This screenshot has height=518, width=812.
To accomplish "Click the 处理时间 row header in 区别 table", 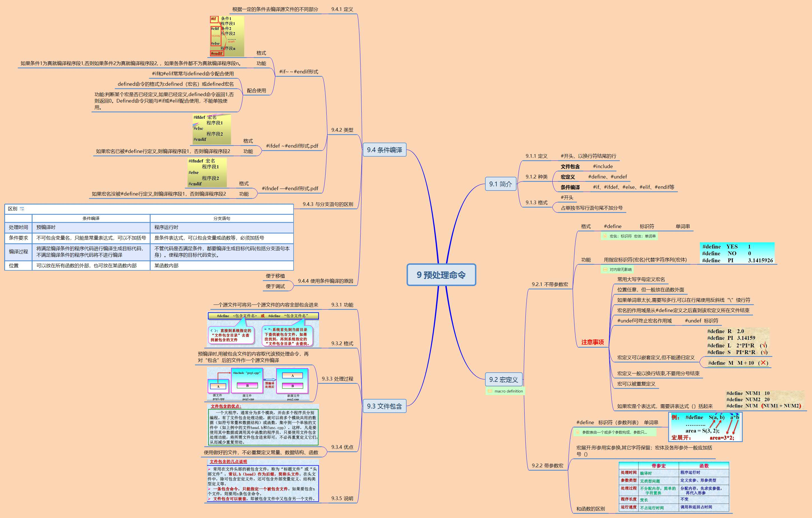I will 19,227.
